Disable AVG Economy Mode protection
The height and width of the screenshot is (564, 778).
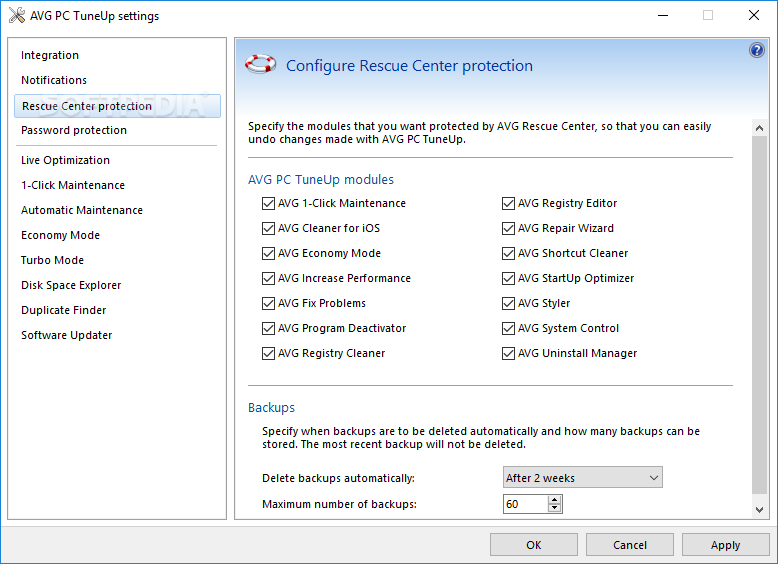coord(268,253)
